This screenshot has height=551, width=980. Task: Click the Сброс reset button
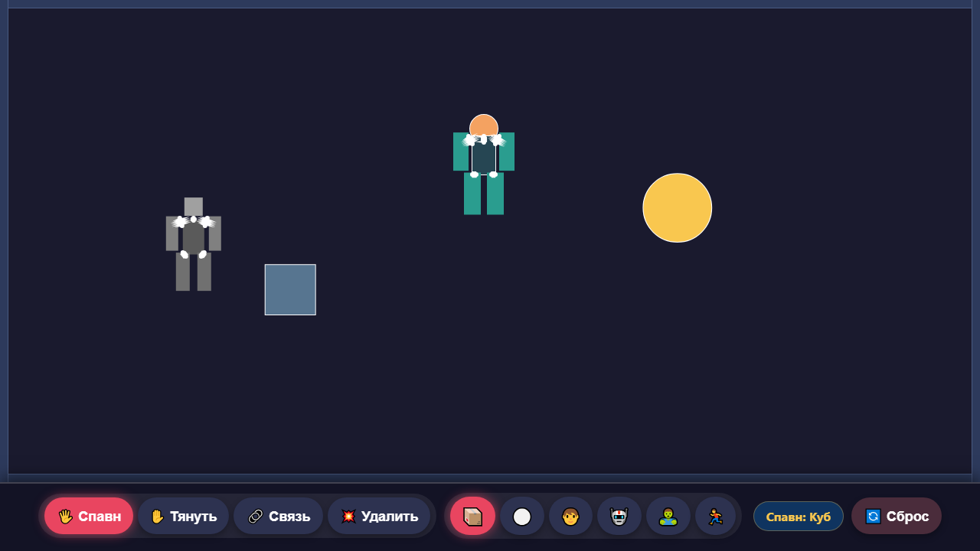(897, 517)
